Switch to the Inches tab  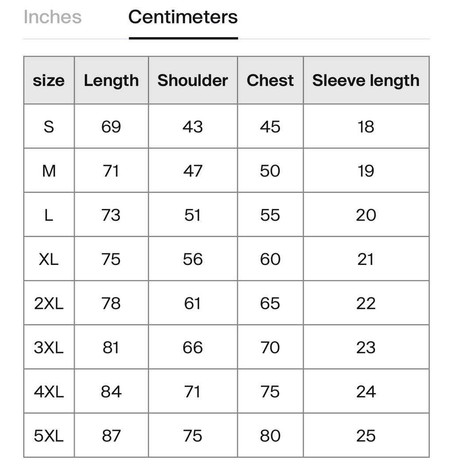52,17
